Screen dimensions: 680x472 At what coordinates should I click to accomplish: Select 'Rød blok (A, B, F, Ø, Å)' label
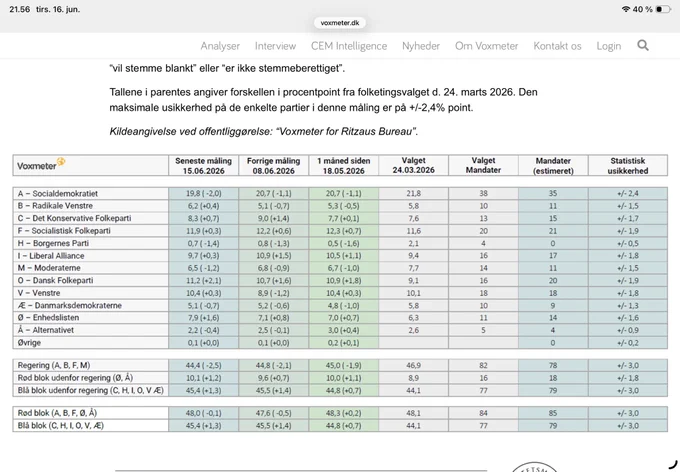point(57,413)
